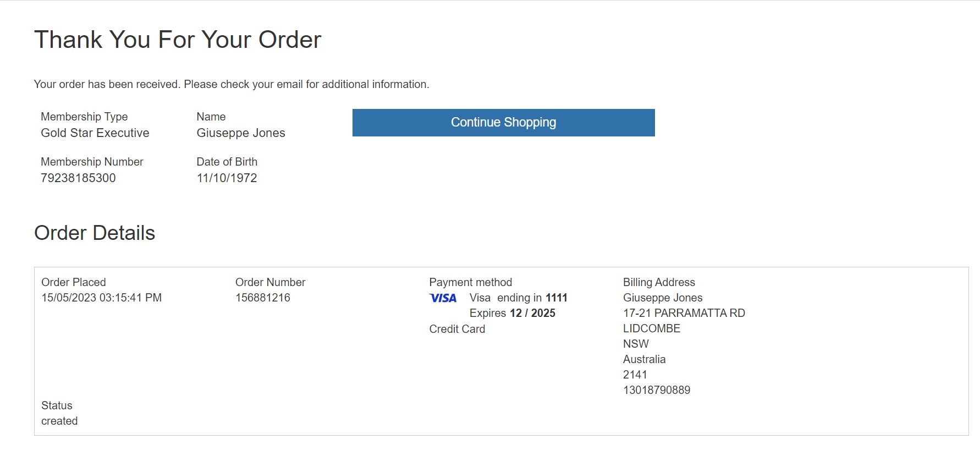The image size is (980, 466).
Task: Click the card expiry 12 / 2025
Action: coord(532,313)
